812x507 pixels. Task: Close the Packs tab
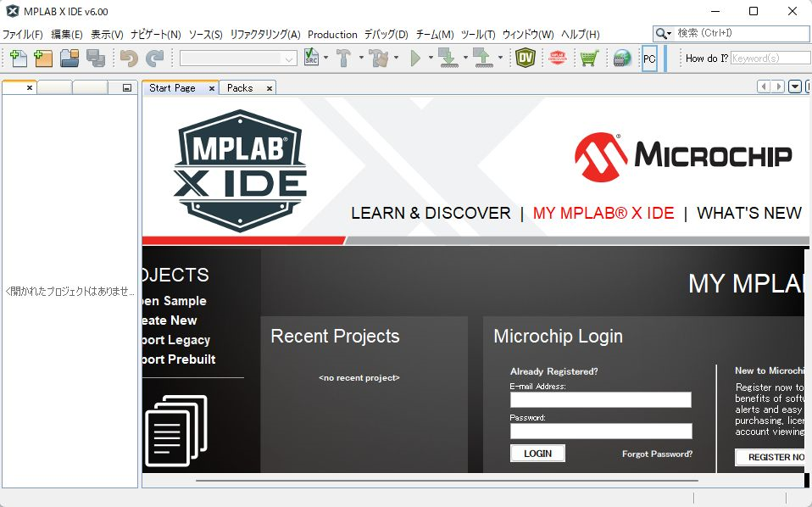(270, 88)
